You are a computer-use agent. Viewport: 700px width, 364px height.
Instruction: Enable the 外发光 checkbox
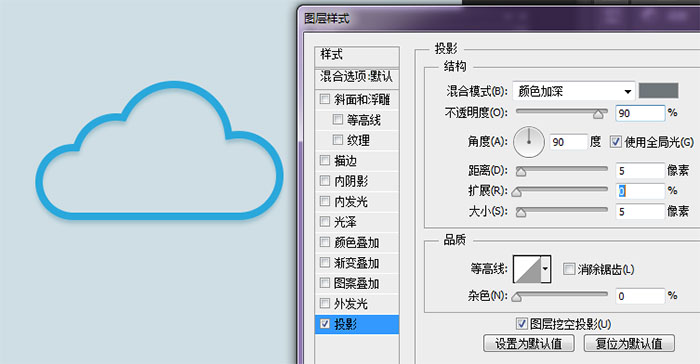click(325, 304)
